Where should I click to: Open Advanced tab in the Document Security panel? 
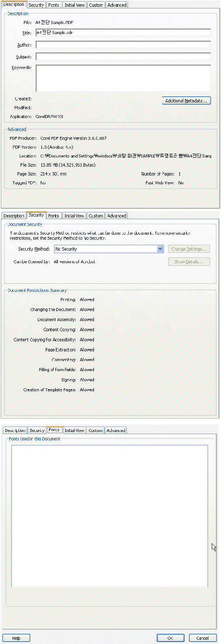pos(117,216)
